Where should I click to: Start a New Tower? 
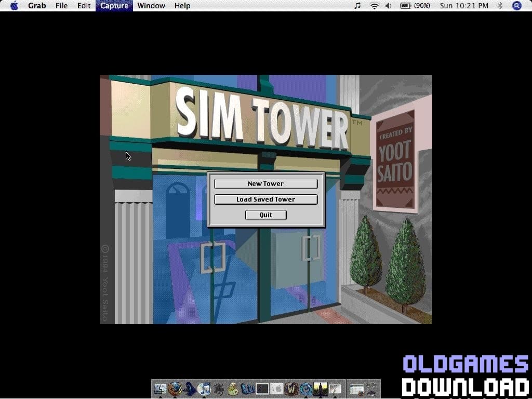[265, 183]
